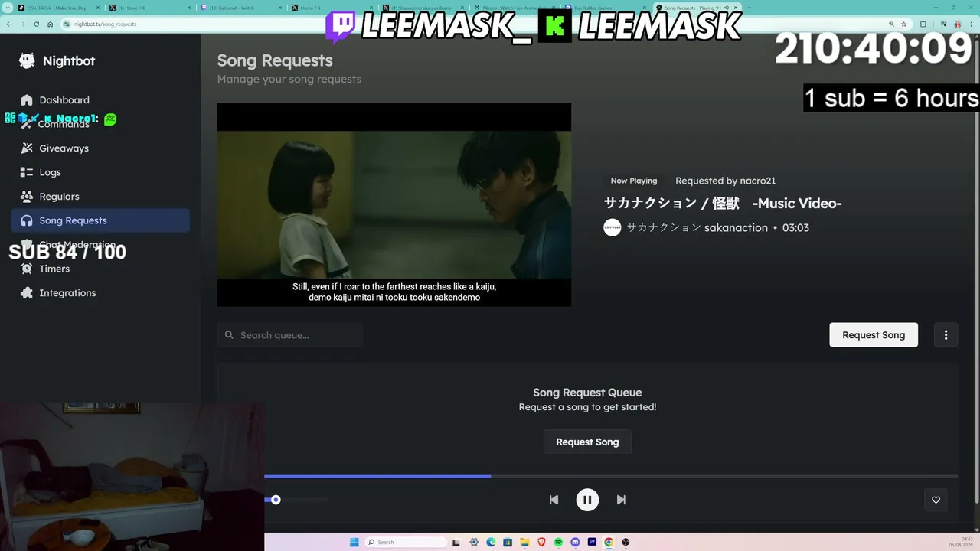The image size is (980, 551).
Task: Pause the currently playing song
Action: click(587, 500)
